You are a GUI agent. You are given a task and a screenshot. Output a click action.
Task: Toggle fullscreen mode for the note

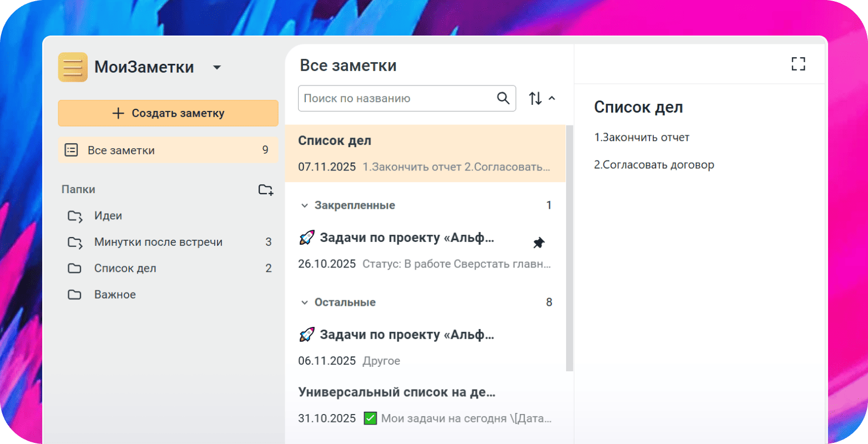coord(798,64)
